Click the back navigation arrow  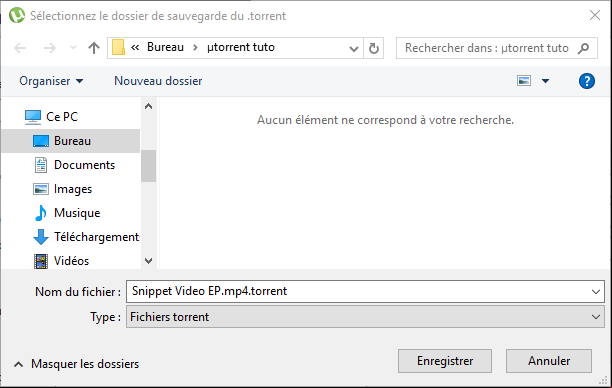(x=20, y=48)
